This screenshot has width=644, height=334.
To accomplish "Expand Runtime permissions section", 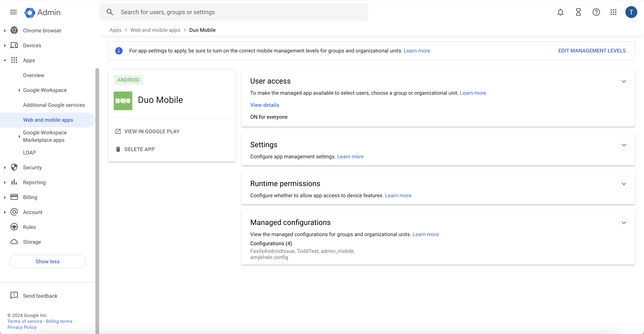I will 624,184.
